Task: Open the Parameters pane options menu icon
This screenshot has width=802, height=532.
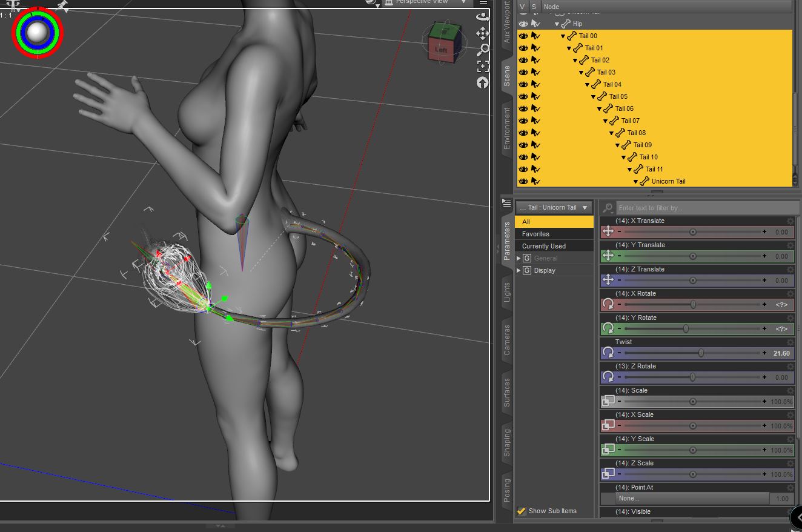Action: pyautogui.click(x=507, y=203)
